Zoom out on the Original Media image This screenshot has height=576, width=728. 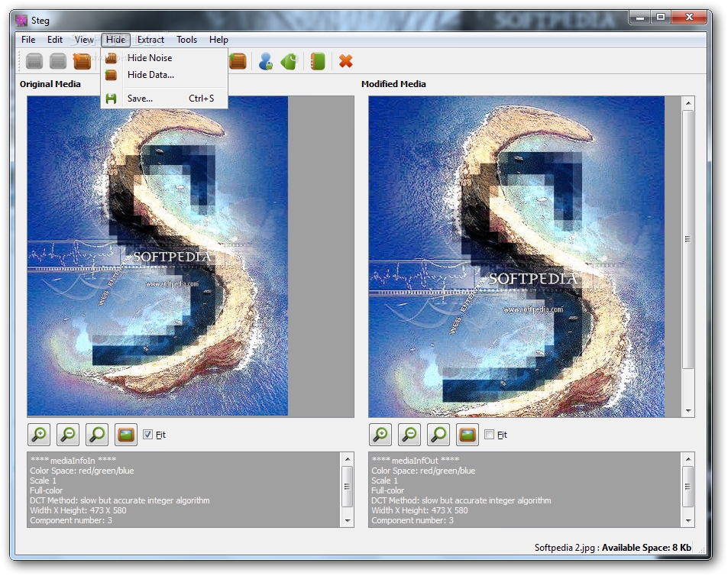(68, 435)
